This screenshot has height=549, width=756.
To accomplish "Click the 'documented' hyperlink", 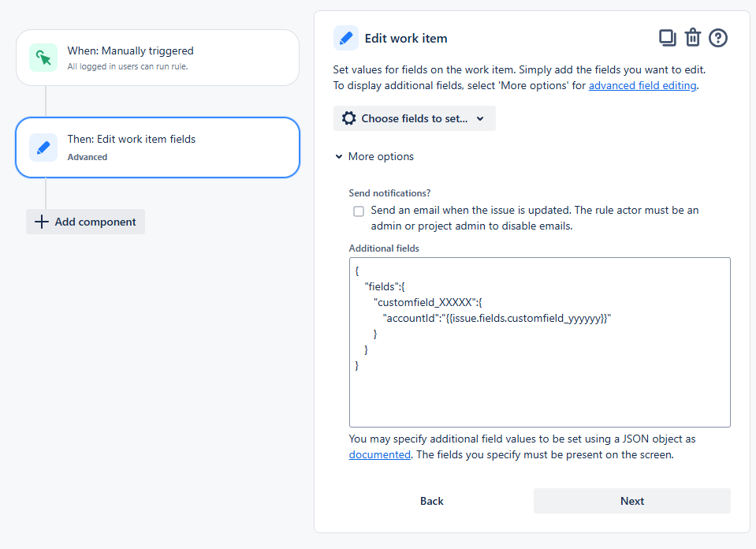I will 379,454.
